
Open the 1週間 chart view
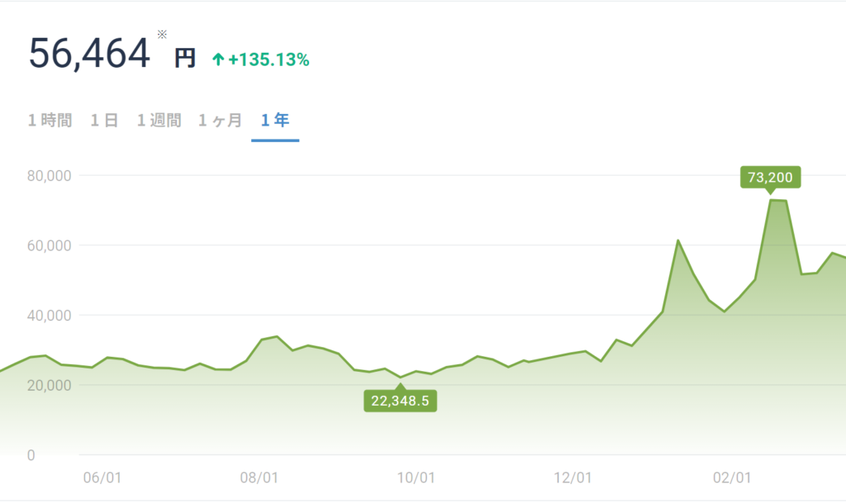[159, 121]
